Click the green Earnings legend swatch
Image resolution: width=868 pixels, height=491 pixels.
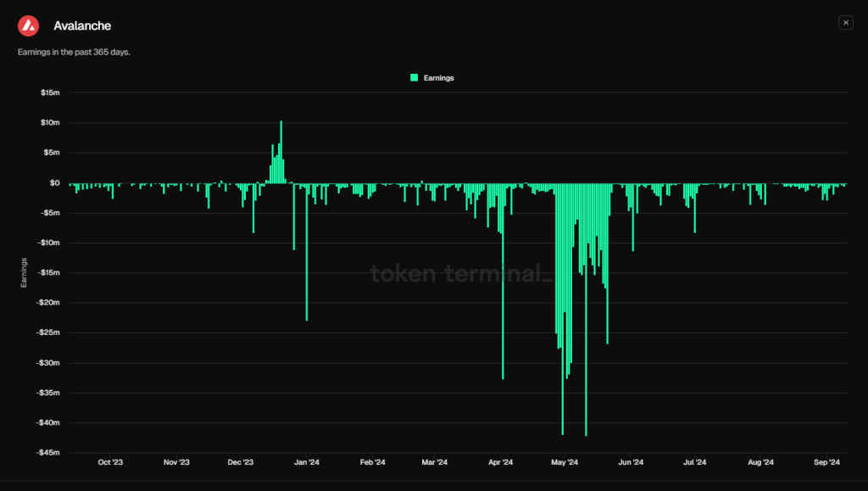[413, 77]
